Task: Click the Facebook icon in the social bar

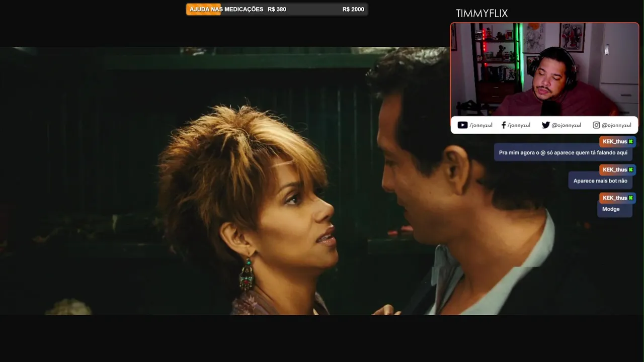Action: [x=504, y=125]
